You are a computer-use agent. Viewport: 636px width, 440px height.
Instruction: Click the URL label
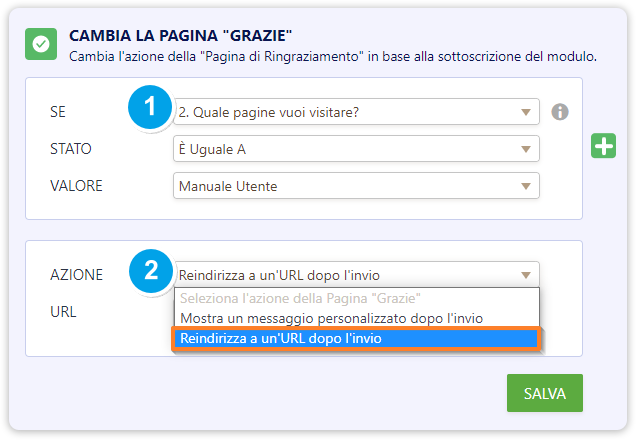tap(63, 311)
